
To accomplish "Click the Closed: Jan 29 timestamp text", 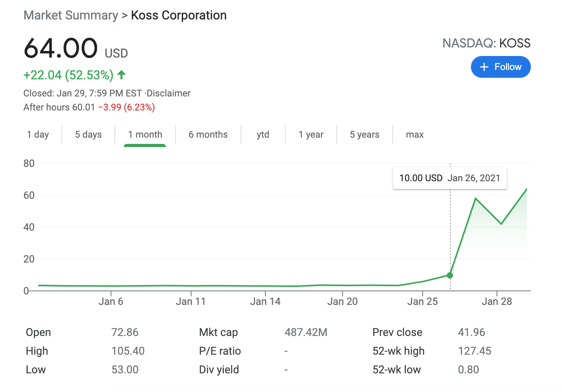I will 83,93.
